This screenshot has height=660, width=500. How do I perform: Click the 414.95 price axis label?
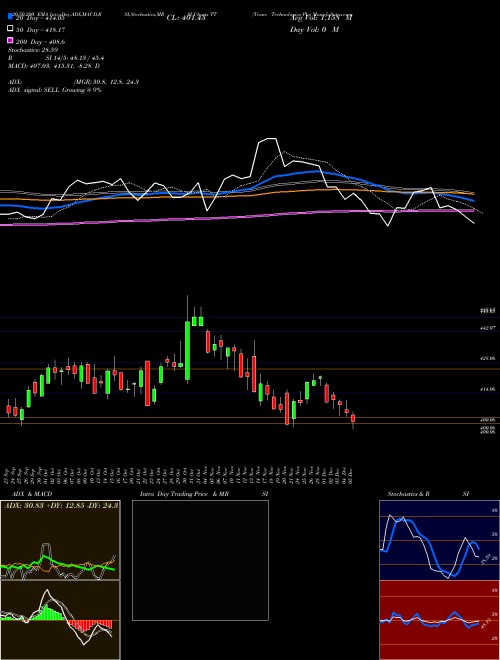pos(487,390)
